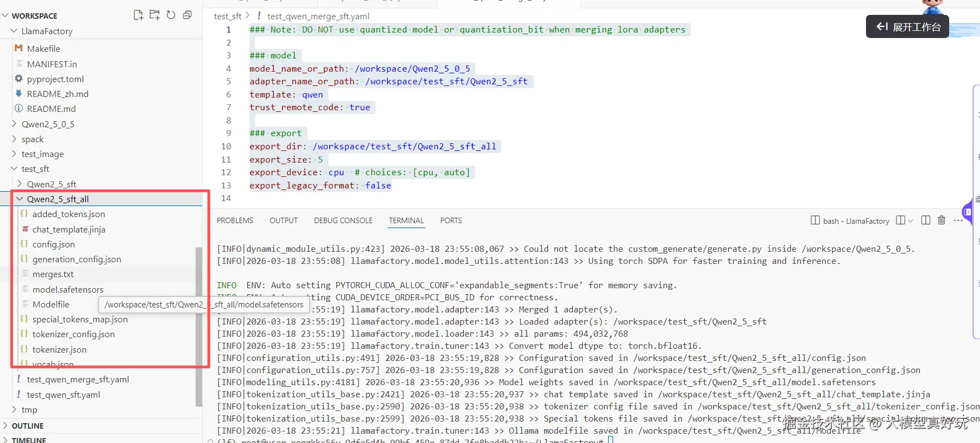Open chat_template.jinja file
This screenshot has height=443, width=980.
click(68, 229)
